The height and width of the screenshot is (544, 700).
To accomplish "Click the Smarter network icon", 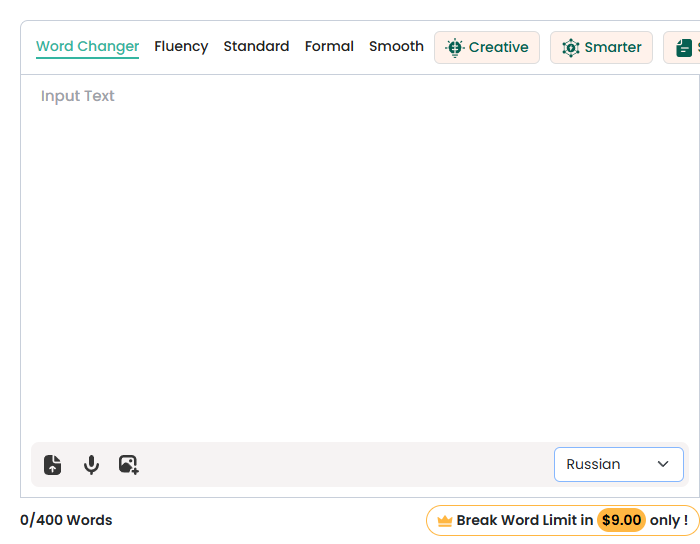I will click(571, 48).
